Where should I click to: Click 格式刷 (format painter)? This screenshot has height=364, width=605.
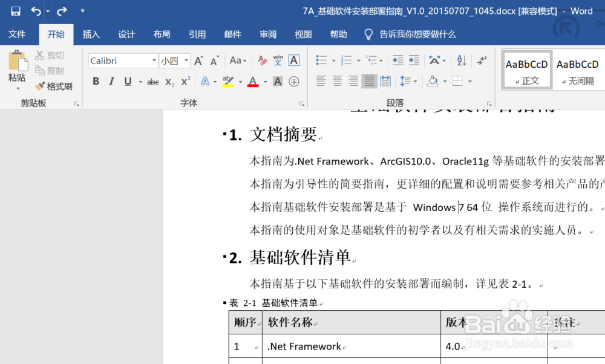click(54, 86)
